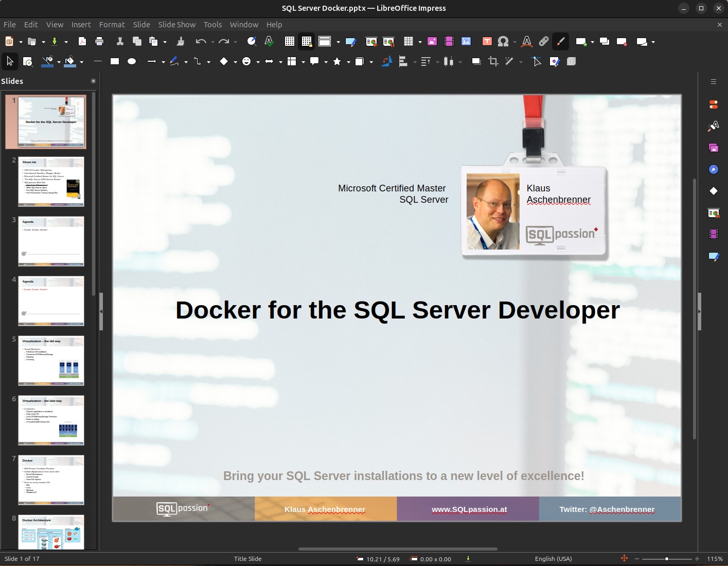Screen dimensions: 728x566
Task: Insert an image
Action: [432, 42]
